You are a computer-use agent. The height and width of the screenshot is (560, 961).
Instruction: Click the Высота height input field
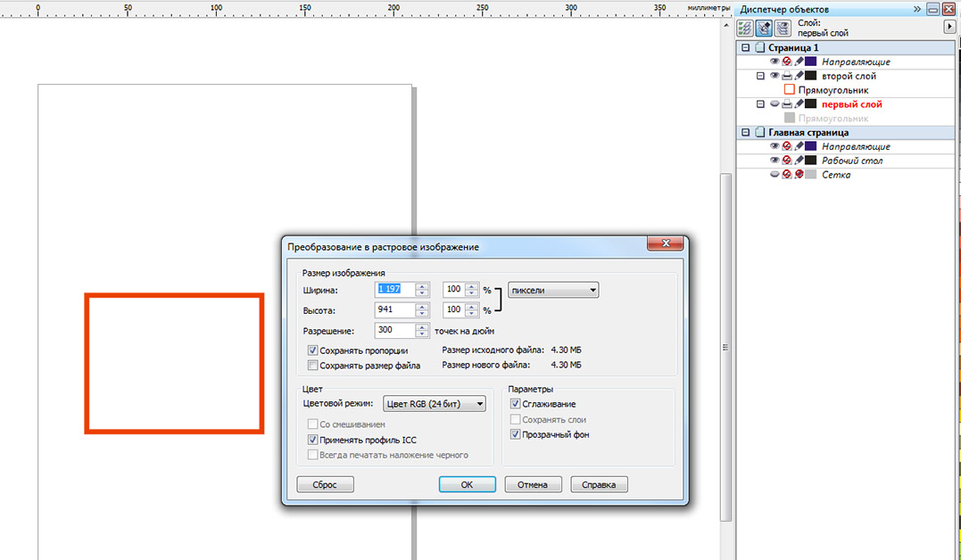click(x=395, y=310)
